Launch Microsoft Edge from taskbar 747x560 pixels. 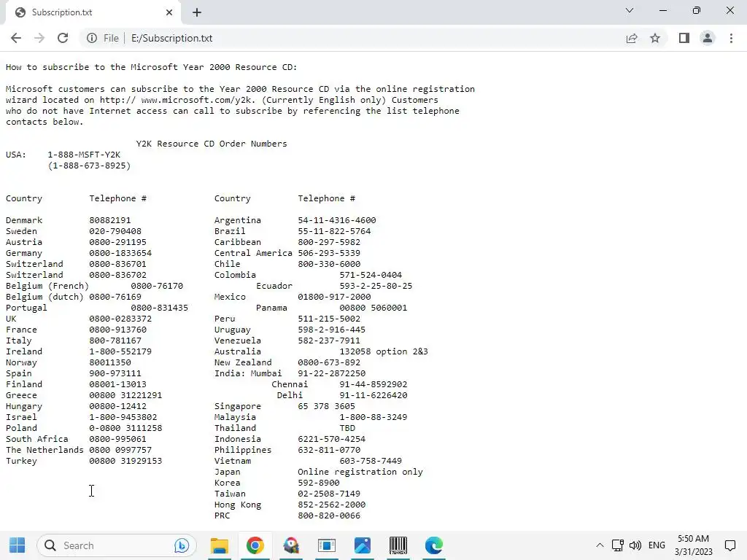tap(434, 545)
